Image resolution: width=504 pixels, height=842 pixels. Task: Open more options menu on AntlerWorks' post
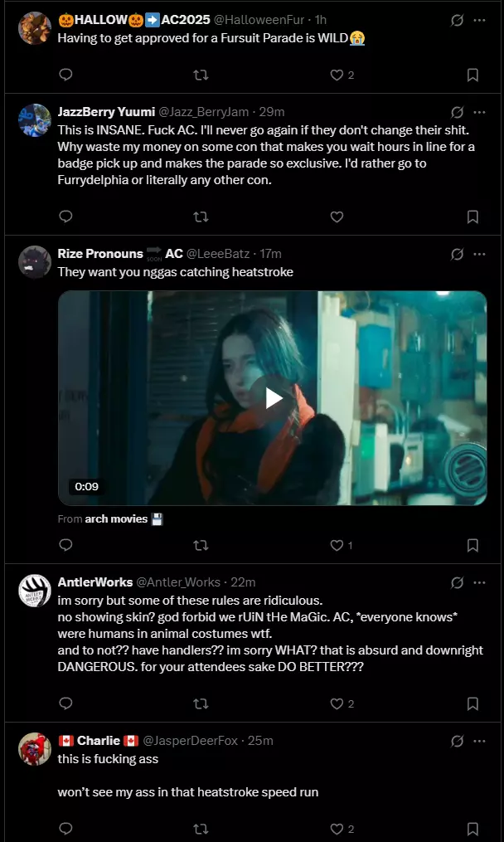point(479,582)
